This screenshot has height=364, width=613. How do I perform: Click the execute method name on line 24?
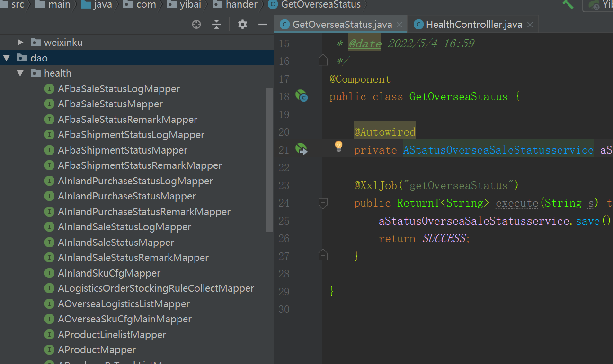517,203
